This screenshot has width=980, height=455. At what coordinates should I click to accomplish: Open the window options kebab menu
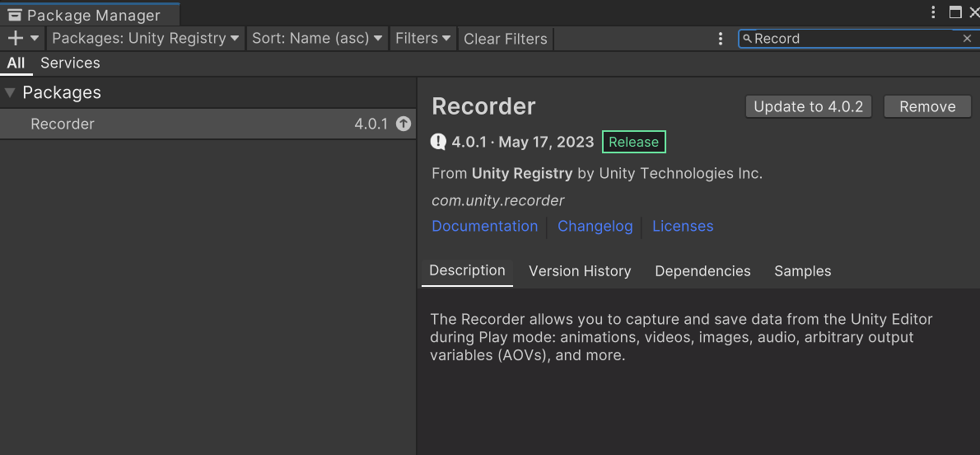point(933,12)
